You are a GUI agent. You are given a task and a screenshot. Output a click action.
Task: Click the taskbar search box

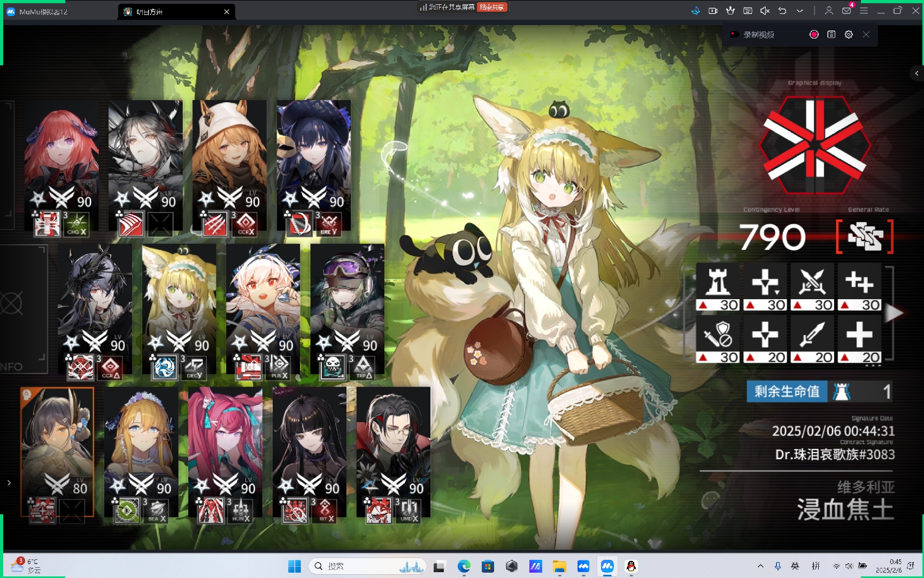[x=368, y=566]
